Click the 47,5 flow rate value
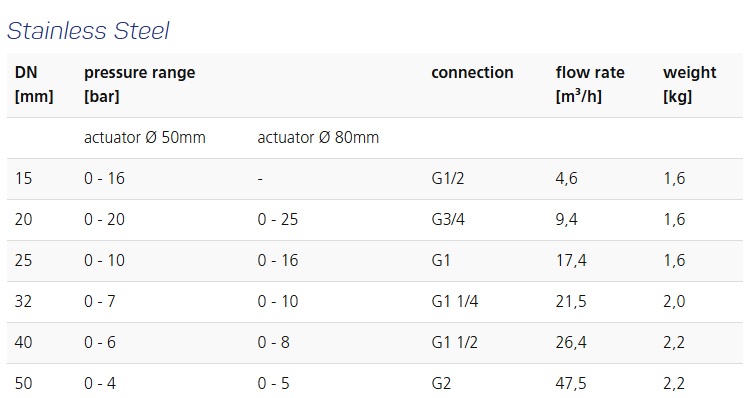 point(571,383)
